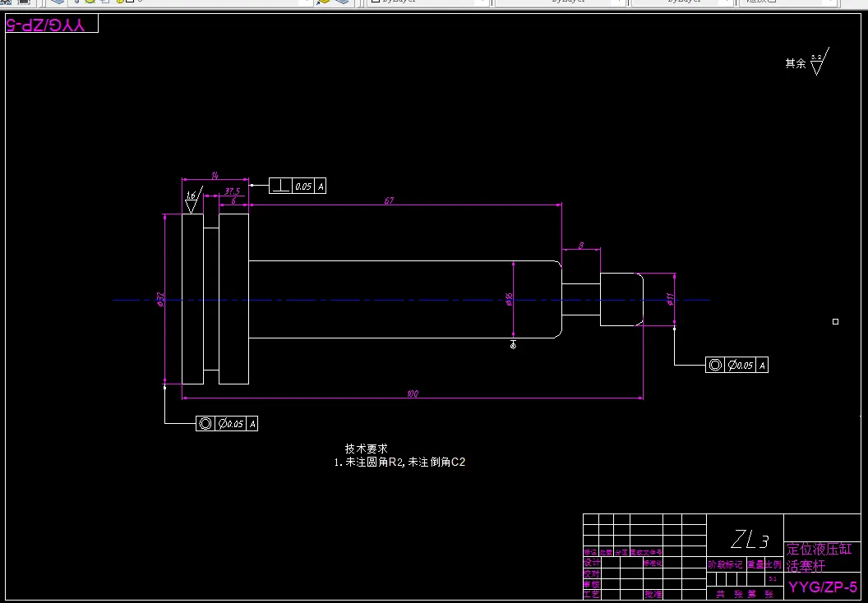
Task: Select the 定位液压缸 title text
Action: point(820,550)
